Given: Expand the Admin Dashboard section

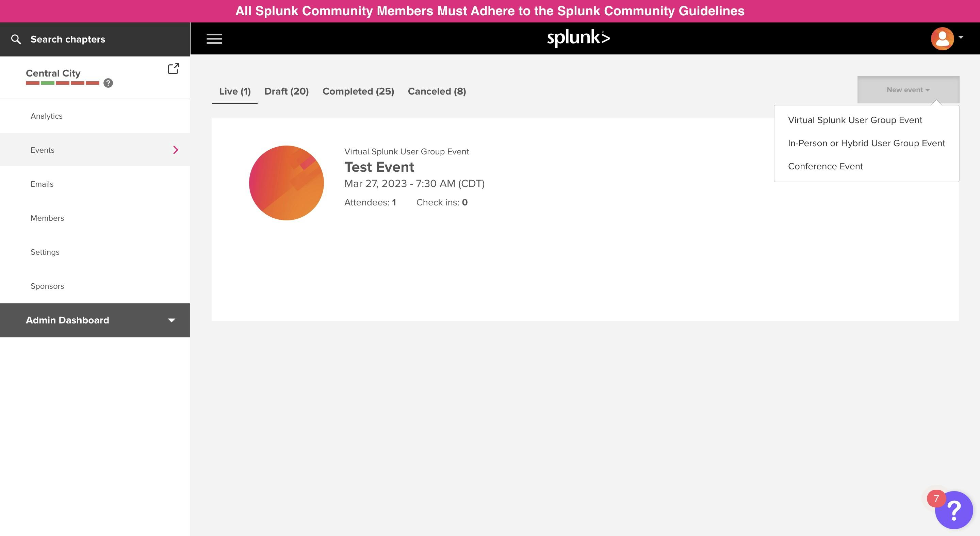Looking at the screenshot, I should [95, 320].
